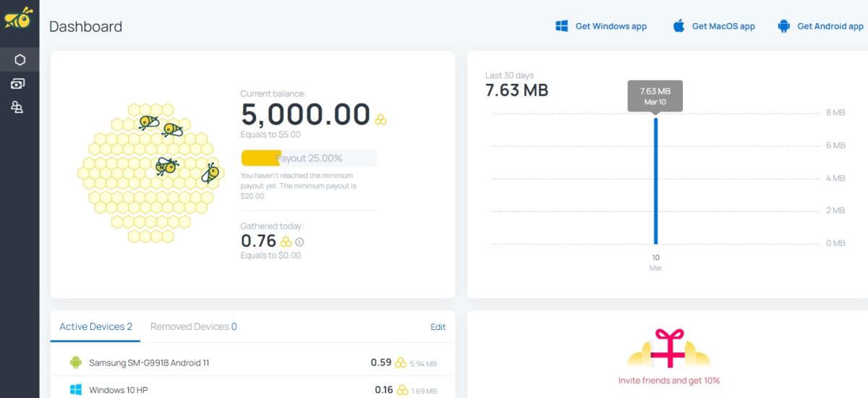The height and width of the screenshot is (398, 868).
Task: Switch to the Removed Devices tab
Action: 193,327
